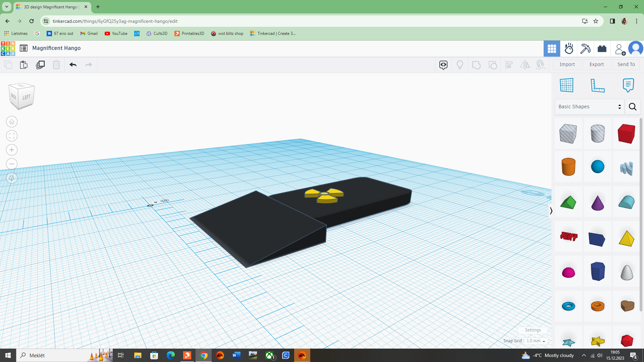
Task: Select the Workplane tool
Action: [x=567, y=85]
